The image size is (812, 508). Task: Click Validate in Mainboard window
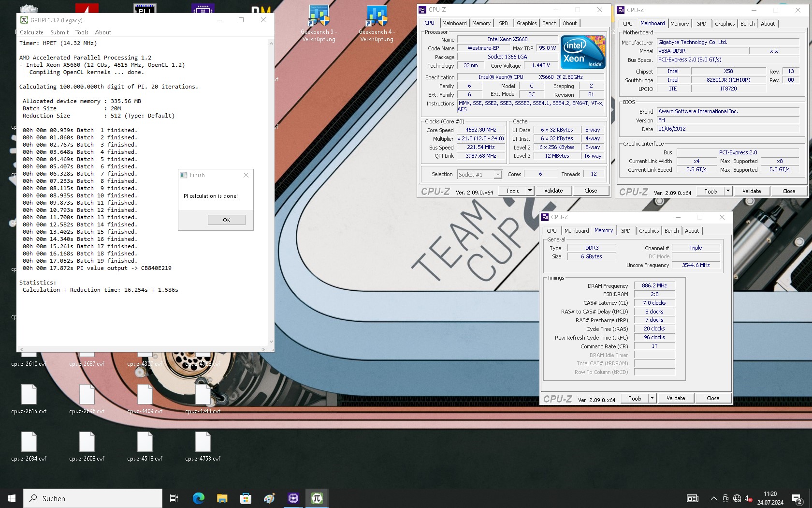(x=752, y=191)
